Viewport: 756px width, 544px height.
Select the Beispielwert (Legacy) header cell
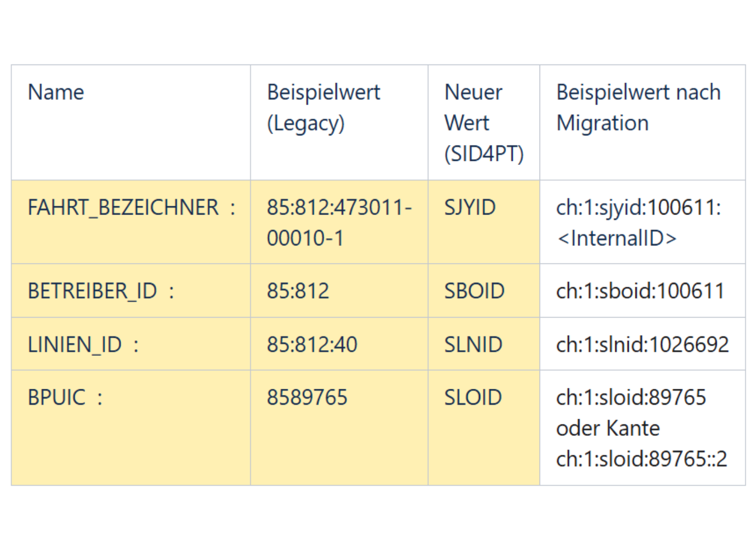(339, 123)
